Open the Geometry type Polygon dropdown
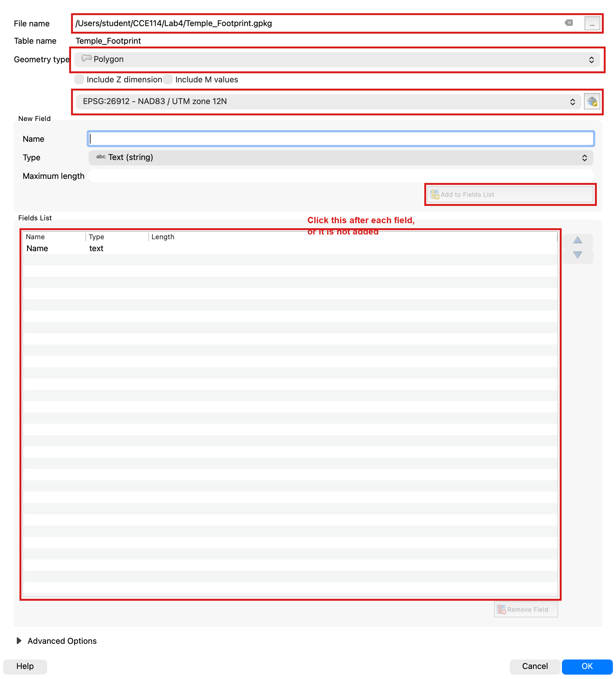616x679 pixels. (x=337, y=60)
